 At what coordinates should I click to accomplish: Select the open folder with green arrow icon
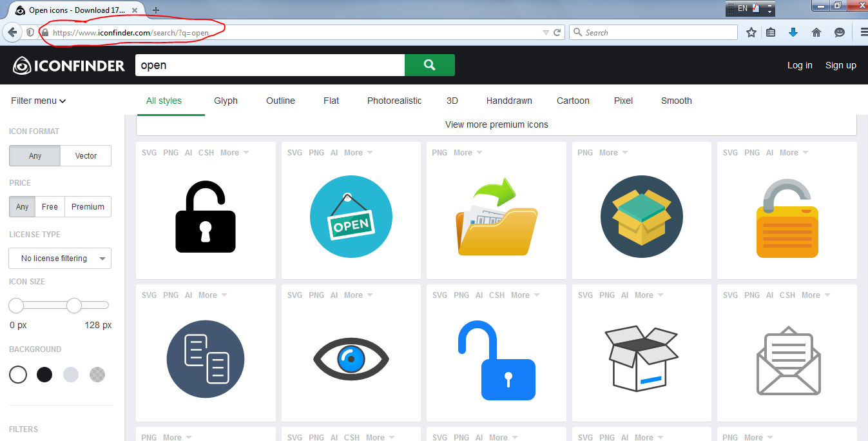pos(497,217)
